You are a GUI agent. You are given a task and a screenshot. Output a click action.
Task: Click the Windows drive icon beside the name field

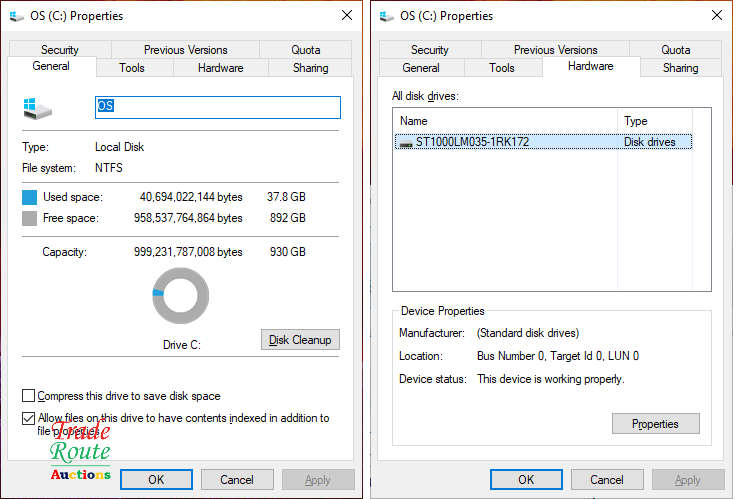pos(37,108)
